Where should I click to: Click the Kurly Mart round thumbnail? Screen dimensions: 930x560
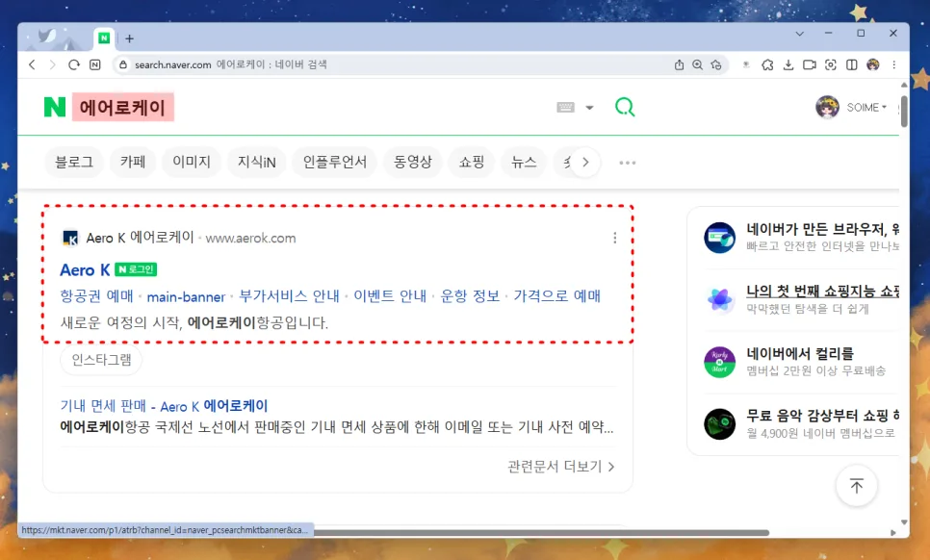719,362
